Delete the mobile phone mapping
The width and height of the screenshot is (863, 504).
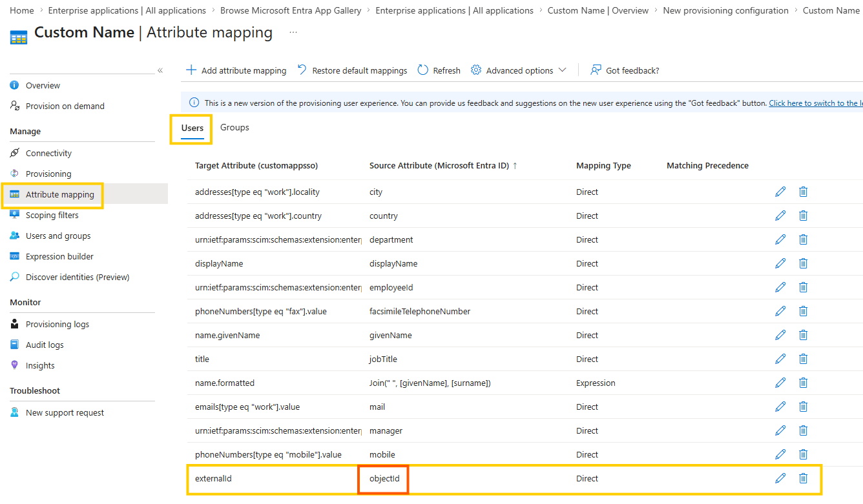click(803, 454)
